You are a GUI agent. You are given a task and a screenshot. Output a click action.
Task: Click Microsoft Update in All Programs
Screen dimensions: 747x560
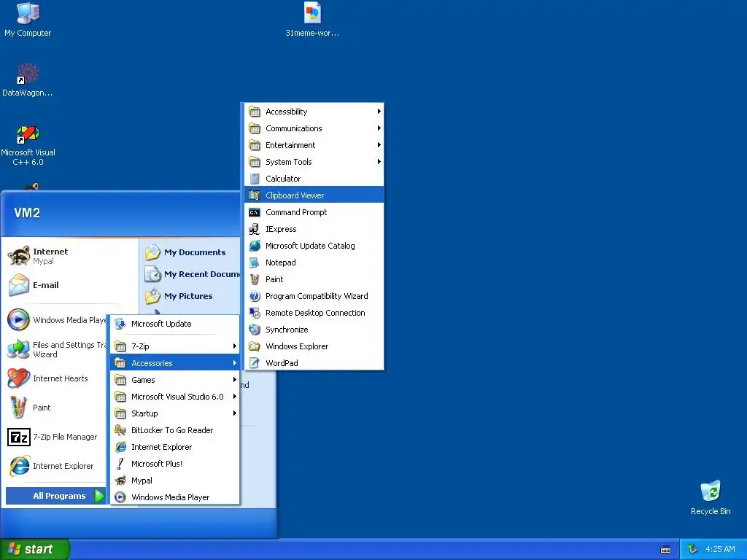[175, 324]
